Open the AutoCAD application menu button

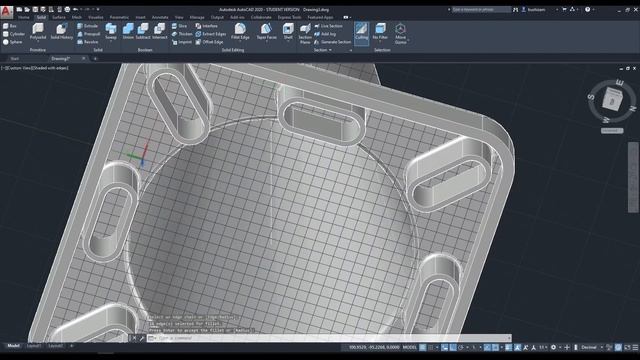(7, 12)
